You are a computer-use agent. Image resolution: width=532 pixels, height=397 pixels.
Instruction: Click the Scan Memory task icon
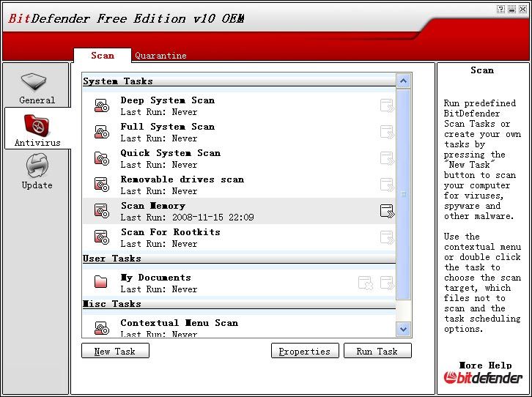pyautogui.click(x=101, y=211)
